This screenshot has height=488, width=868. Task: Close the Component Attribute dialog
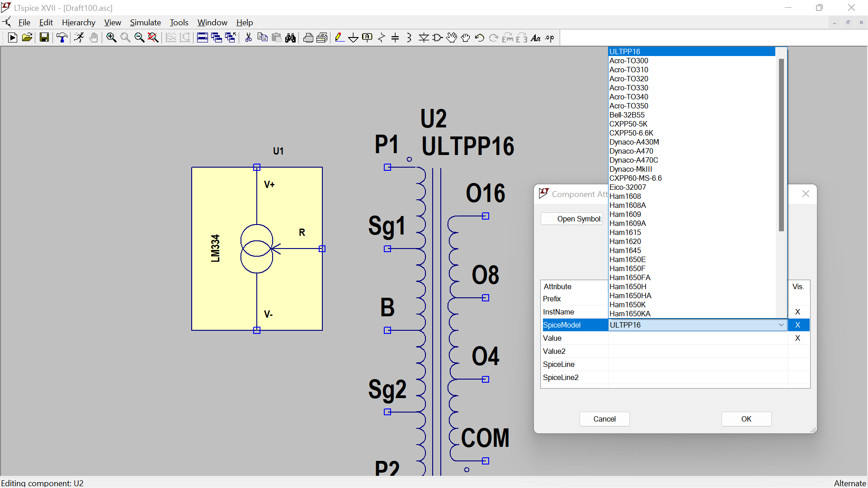pyautogui.click(x=806, y=194)
